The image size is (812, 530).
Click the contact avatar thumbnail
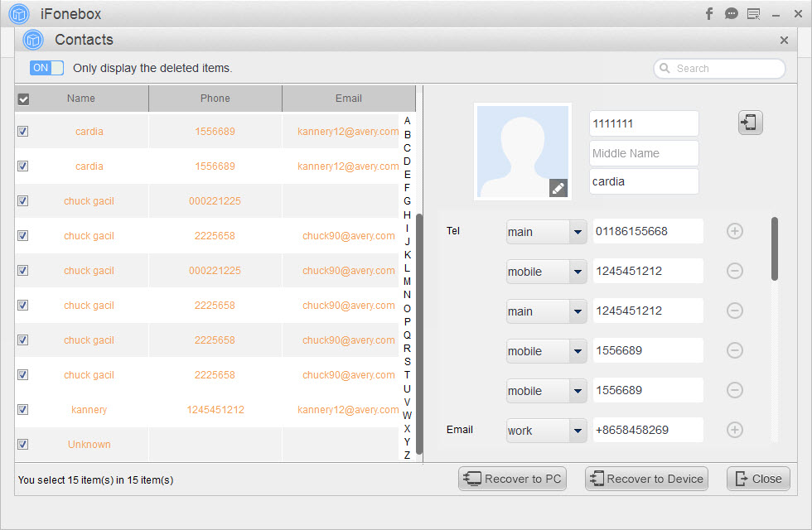tap(523, 152)
